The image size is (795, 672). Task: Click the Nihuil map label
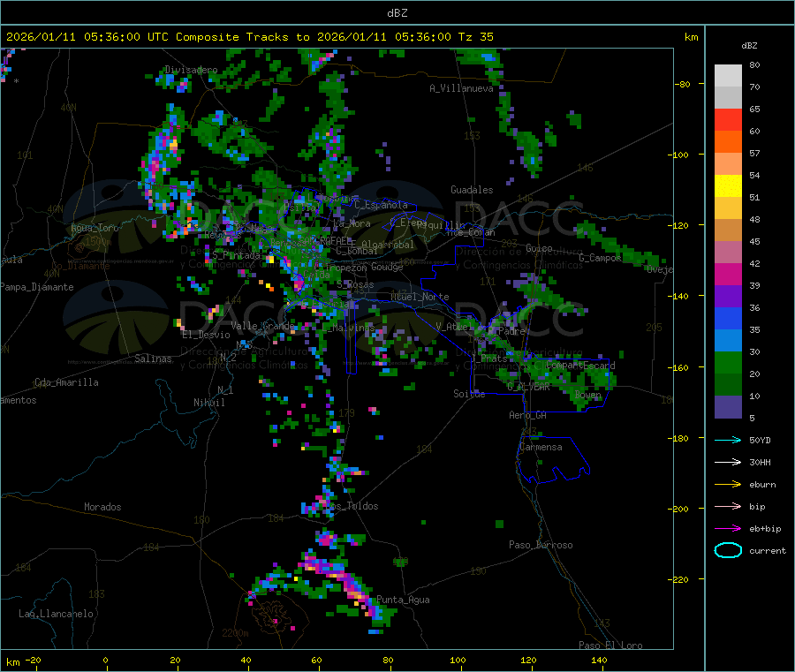click(x=209, y=403)
